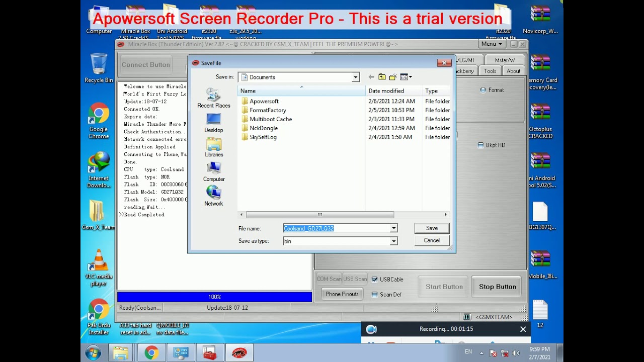
Task: Open the desktop file named 12
Action: click(540, 314)
